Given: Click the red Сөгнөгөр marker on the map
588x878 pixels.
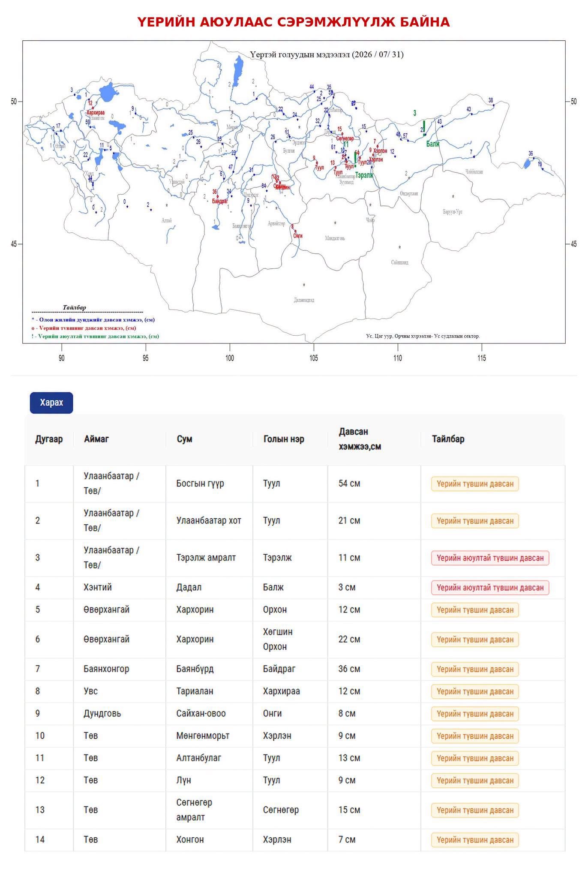Looking at the screenshot, I should click(342, 134).
